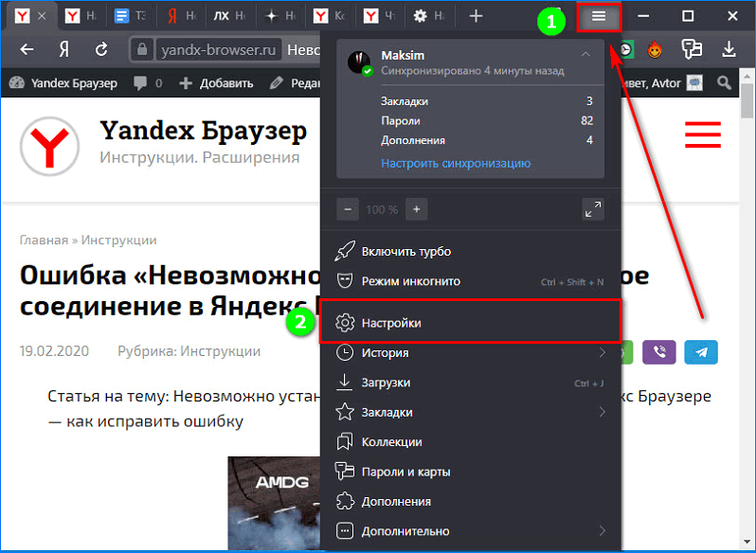Click the Maksim profile avatar
Image resolution: width=756 pixels, height=553 pixels.
point(359,62)
